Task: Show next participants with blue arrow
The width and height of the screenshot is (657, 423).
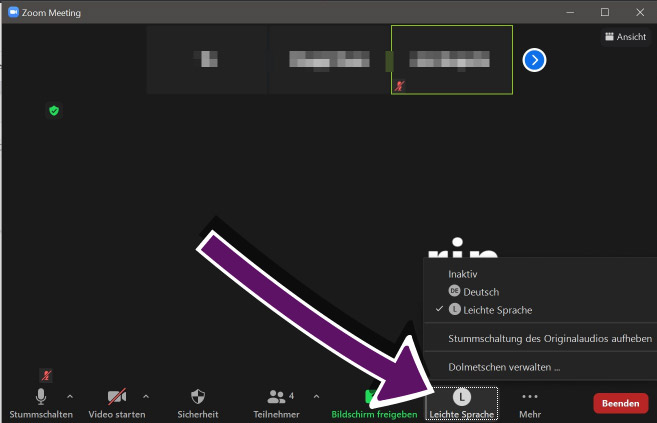Action: pos(534,60)
